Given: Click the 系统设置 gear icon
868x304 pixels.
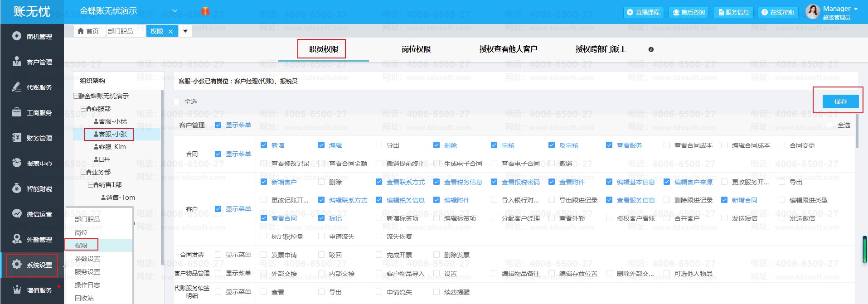Looking at the screenshot, I should click(x=17, y=265).
